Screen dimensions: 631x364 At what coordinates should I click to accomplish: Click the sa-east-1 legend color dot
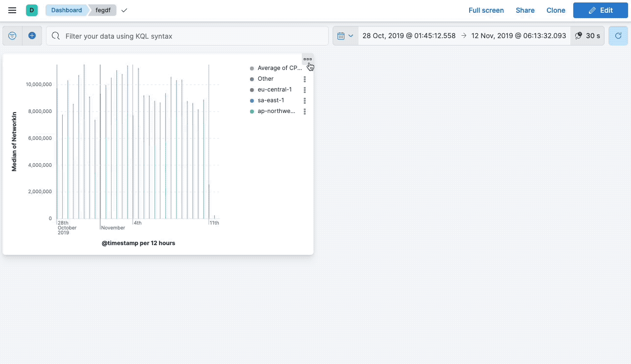point(252,101)
